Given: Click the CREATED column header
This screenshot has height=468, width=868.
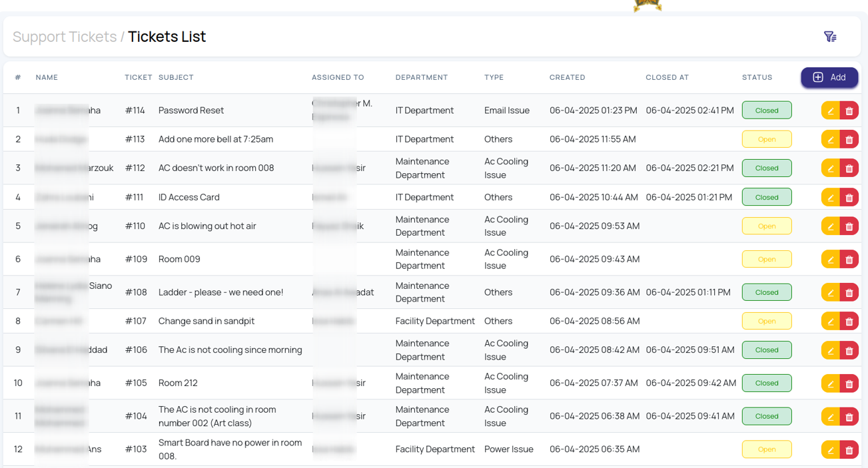Looking at the screenshot, I should pos(568,77).
